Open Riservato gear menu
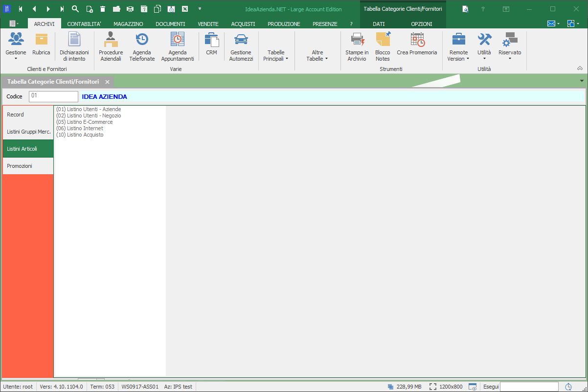This screenshot has height=392, width=588. pos(510,46)
